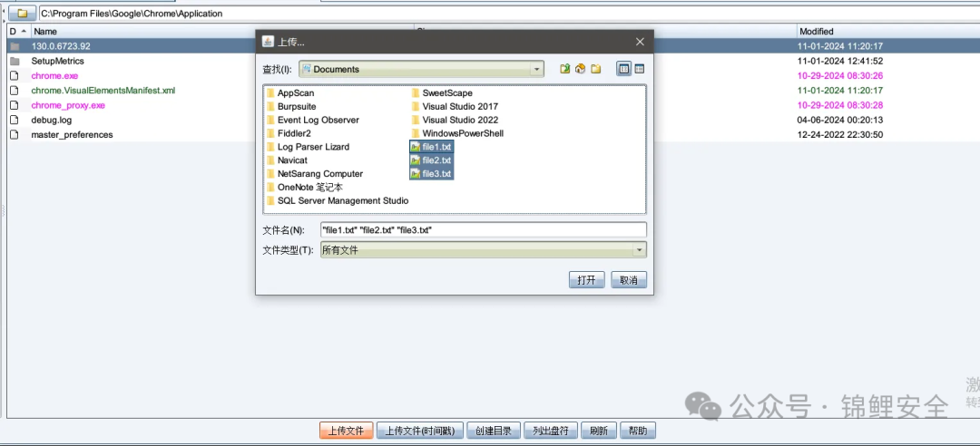Select the OneNote 笔记本 folder
This screenshot has width=980, height=446.
pos(304,188)
